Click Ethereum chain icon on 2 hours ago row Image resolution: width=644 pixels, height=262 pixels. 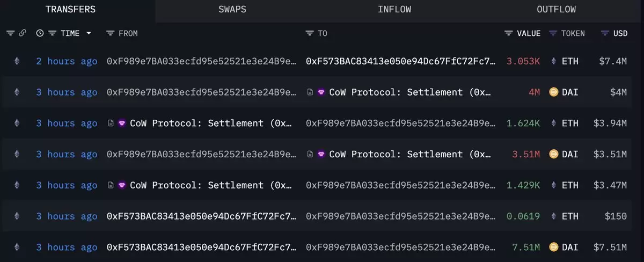coord(17,61)
